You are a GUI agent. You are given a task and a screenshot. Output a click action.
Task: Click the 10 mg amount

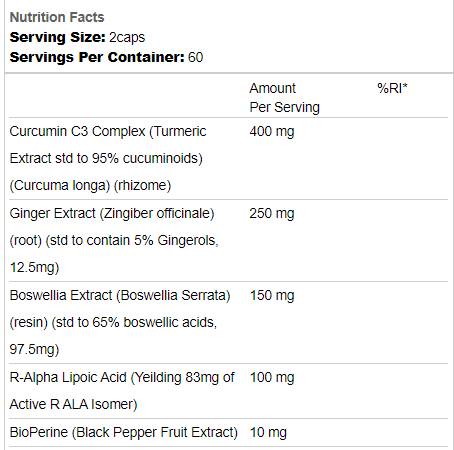pyautogui.click(x=268, y=432)
